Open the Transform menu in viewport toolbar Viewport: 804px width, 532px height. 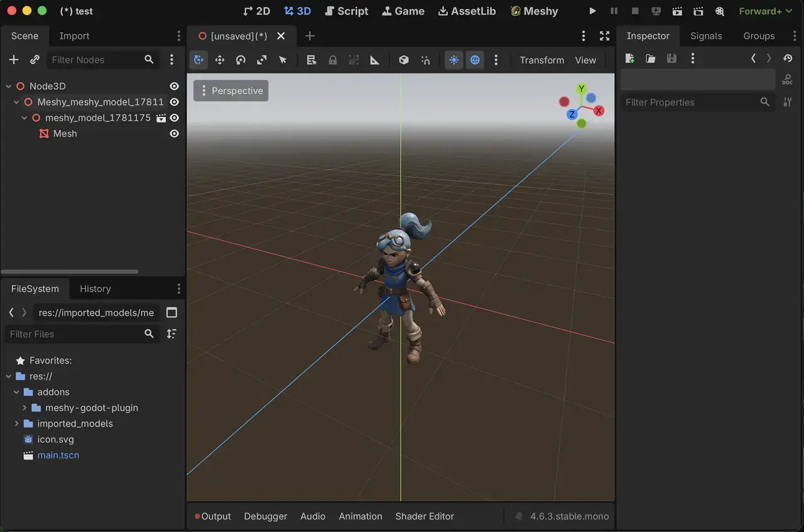[x=542, y=60]
